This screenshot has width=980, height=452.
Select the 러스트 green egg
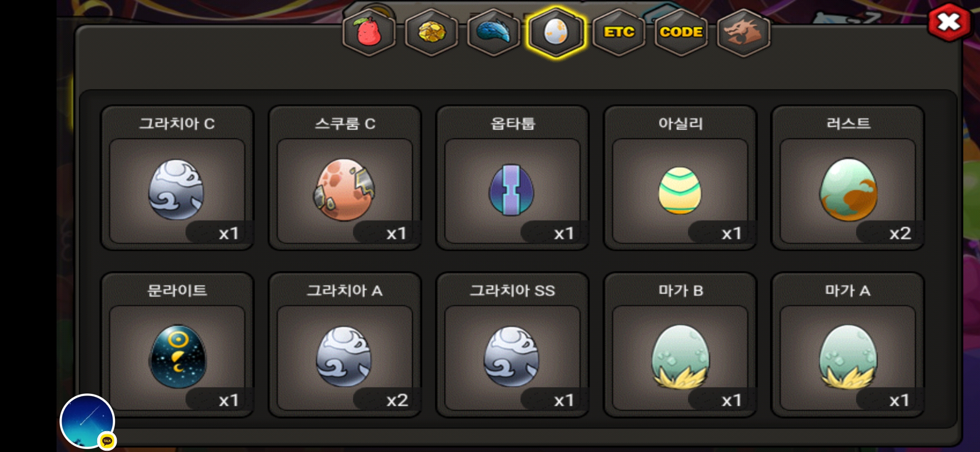(x=848, y=178)
